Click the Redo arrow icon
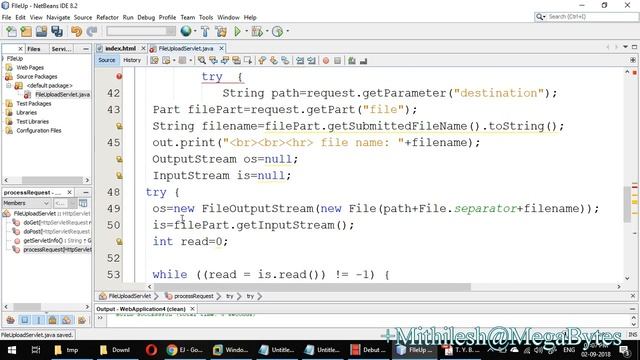Viewport: 640px width, 360px height. pos(92,31)
